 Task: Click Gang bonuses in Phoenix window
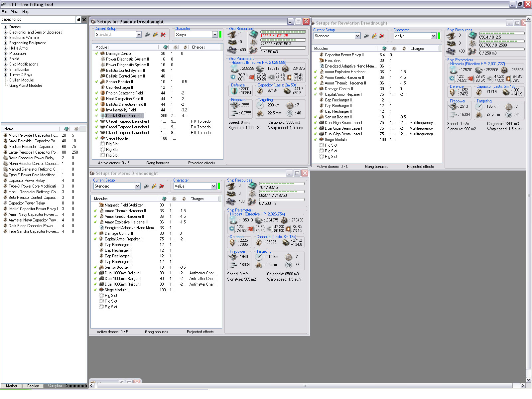tap(158, 163)
